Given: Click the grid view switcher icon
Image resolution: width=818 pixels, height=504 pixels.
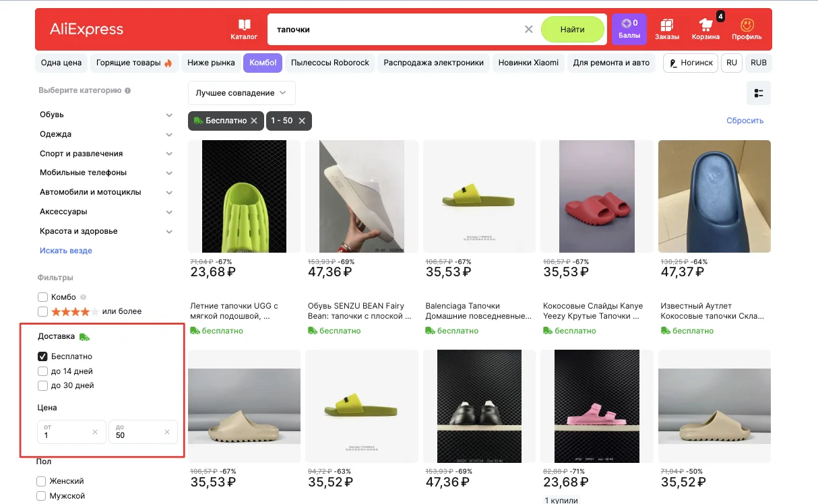Looking at the screenshot, I should [758, 94].
